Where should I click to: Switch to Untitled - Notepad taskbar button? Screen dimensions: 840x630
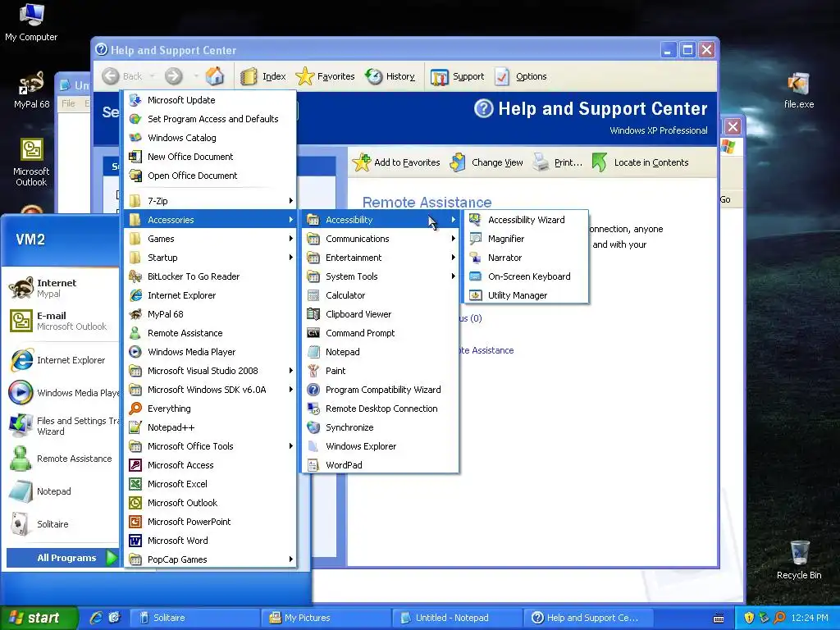pos(457,619)
